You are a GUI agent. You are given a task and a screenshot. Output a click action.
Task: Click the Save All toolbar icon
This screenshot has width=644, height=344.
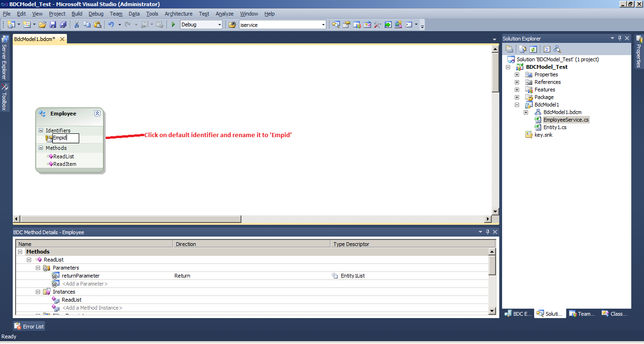click(63, 25)
